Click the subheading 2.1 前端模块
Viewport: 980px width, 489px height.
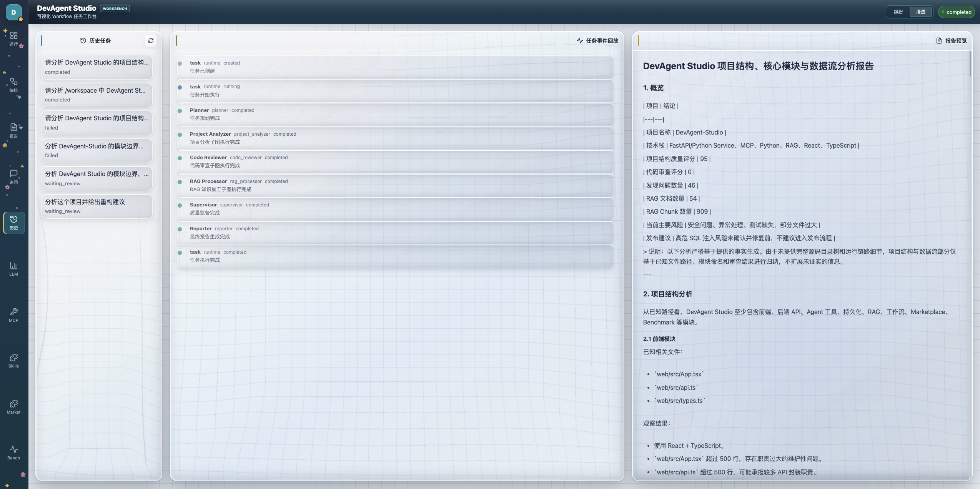pos(659,339)
